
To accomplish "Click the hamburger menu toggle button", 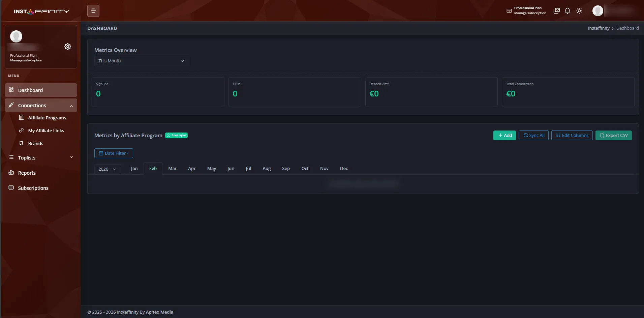I will 93,11.
